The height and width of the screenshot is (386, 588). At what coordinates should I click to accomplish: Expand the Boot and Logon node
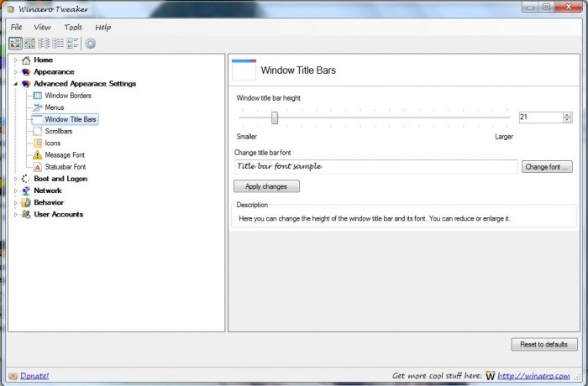click(x=15, y=179)
